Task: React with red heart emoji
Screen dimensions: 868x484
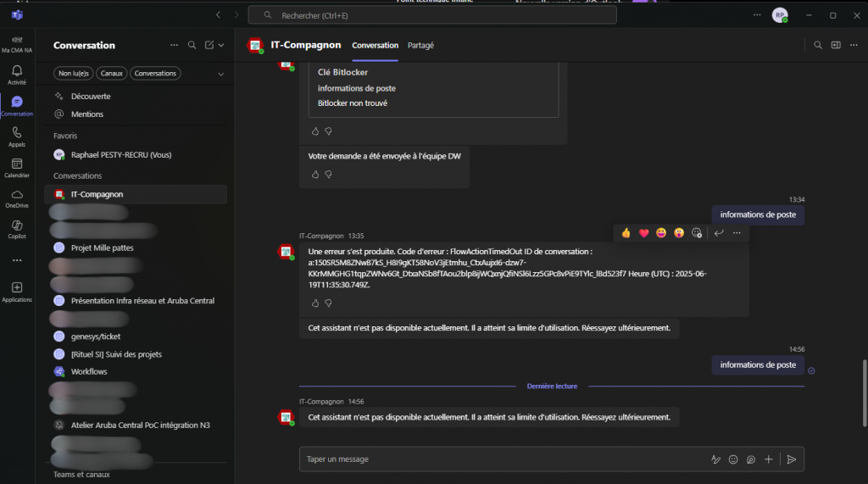Action: pos(643,232)
